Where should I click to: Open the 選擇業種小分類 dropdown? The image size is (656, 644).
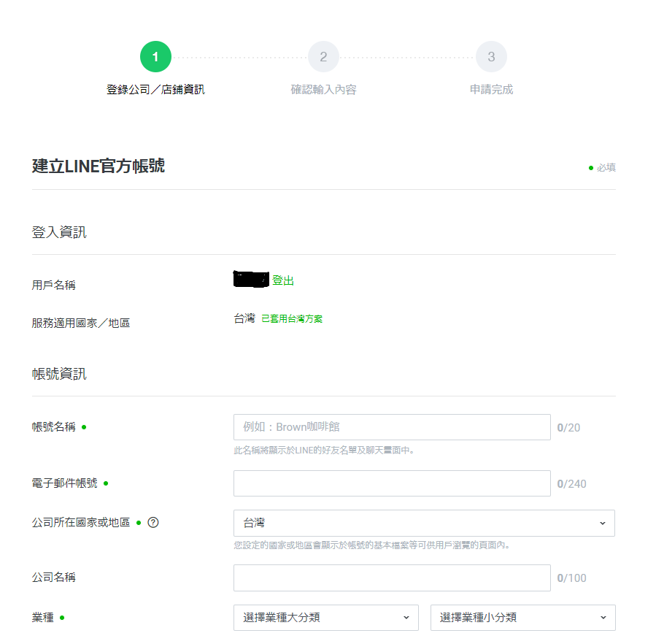click(523, 617)
